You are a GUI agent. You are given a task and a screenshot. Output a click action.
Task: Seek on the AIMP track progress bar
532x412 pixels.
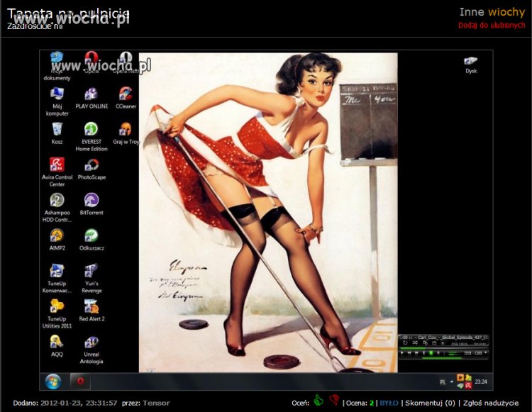pos(443,348)
